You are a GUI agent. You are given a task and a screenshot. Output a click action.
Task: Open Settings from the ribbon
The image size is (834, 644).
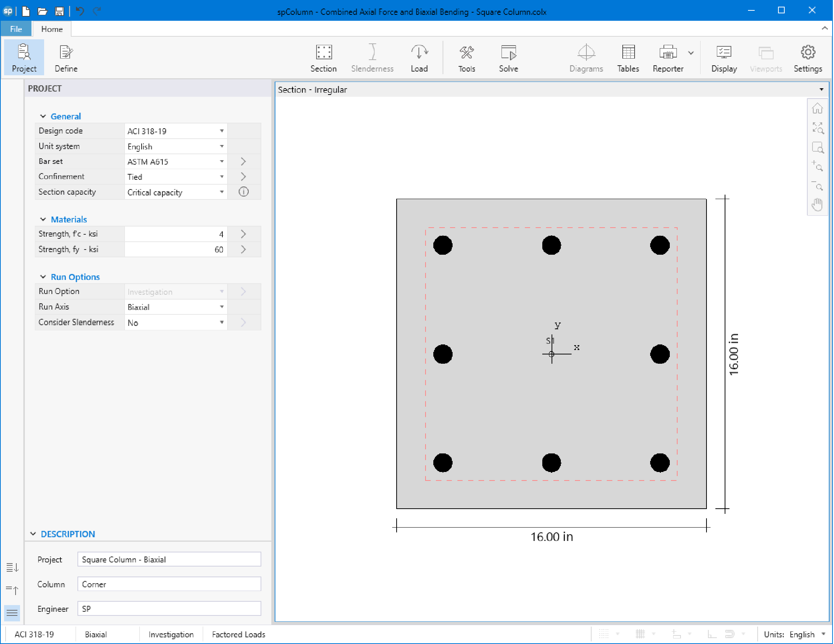point(808,58)
